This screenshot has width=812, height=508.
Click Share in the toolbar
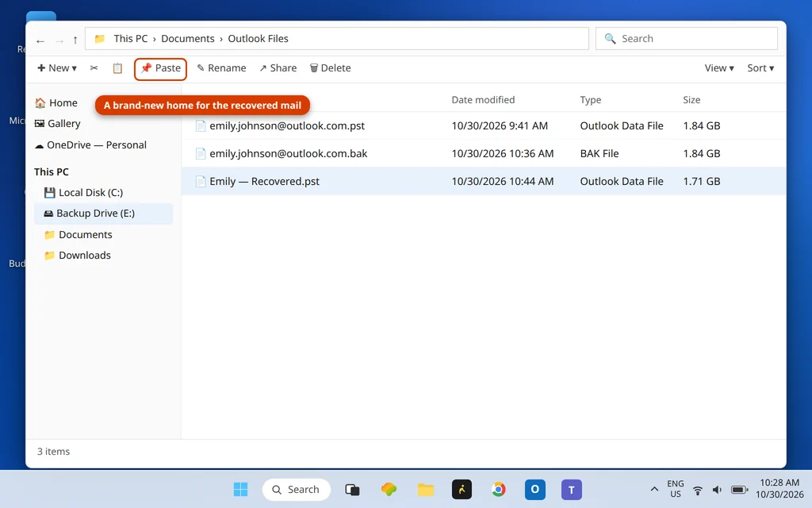coord(278,68)
